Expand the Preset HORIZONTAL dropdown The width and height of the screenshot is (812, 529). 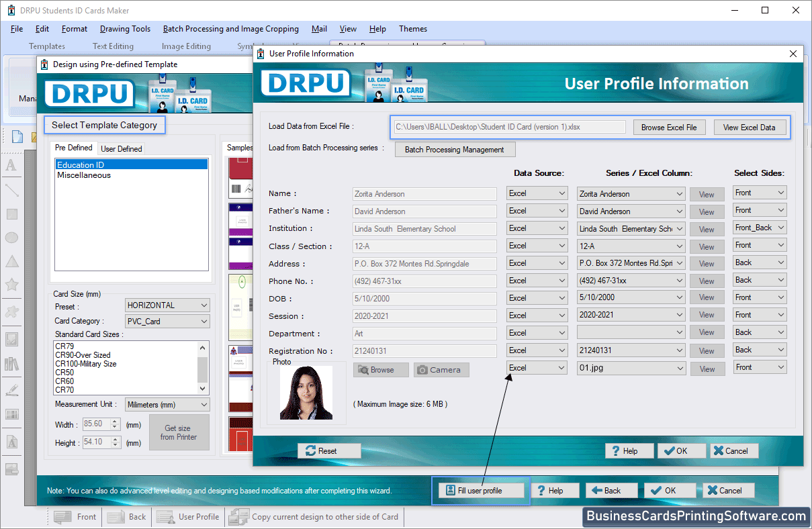[x=167, y=305]
